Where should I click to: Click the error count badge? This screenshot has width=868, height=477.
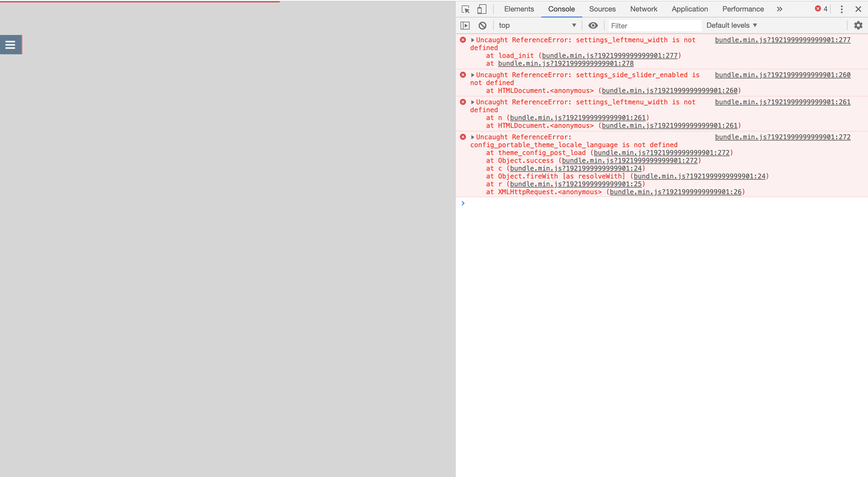[x=821, y=8]
